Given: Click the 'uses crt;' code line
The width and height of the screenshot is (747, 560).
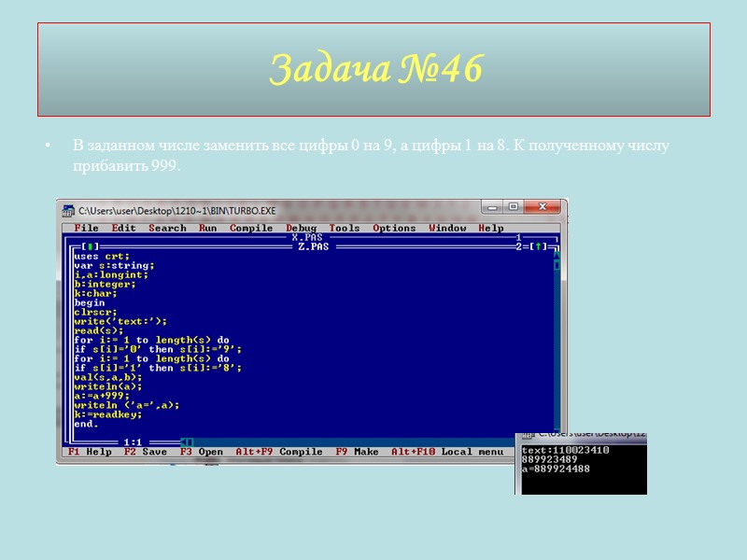Looking at the screenshot, I should tap(102, 256).
